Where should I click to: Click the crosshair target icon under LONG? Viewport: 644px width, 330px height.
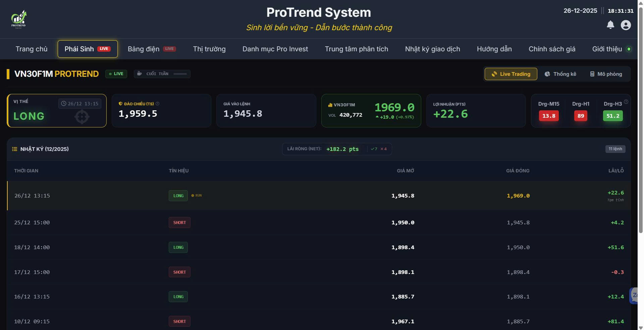coord(82,117)
